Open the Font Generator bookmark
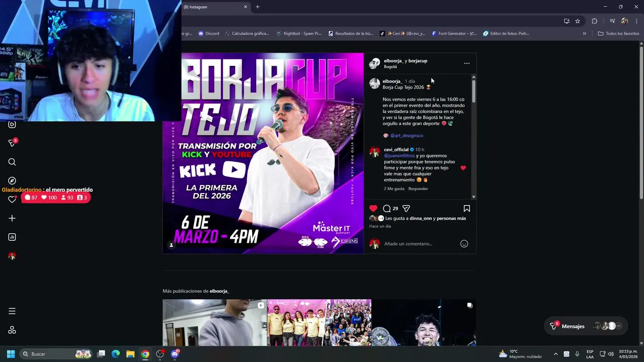 click(x=454, y=34)
